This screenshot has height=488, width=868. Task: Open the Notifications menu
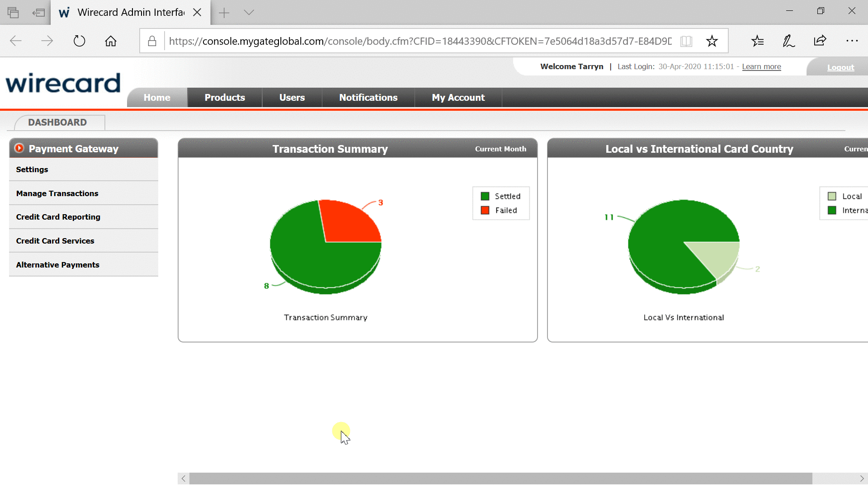368,98
